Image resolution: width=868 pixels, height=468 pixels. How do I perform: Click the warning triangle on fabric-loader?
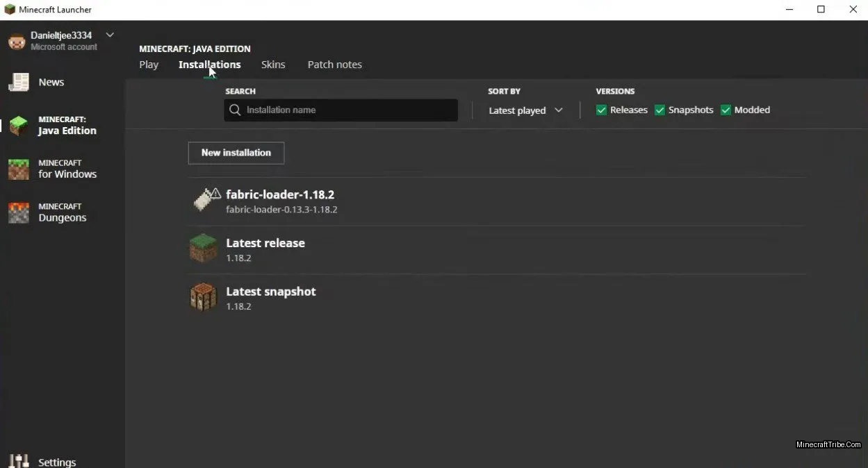(x=215, y=193)
